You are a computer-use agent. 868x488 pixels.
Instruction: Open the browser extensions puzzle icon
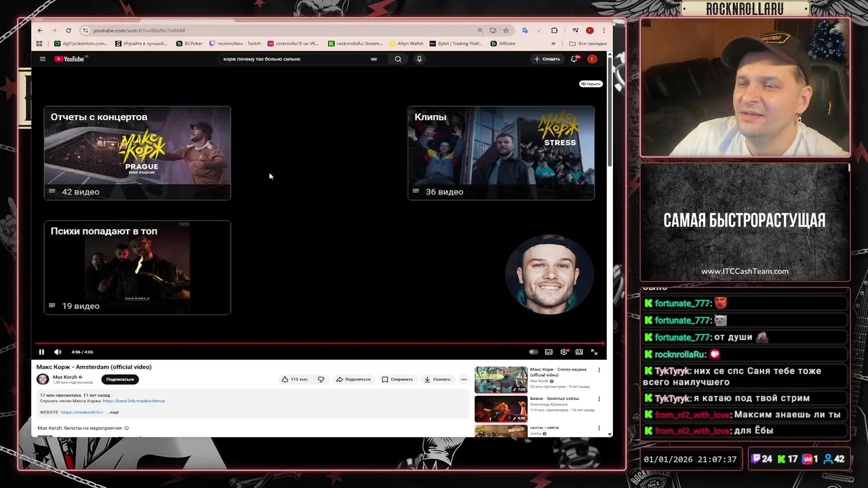(x=554, y=30)
